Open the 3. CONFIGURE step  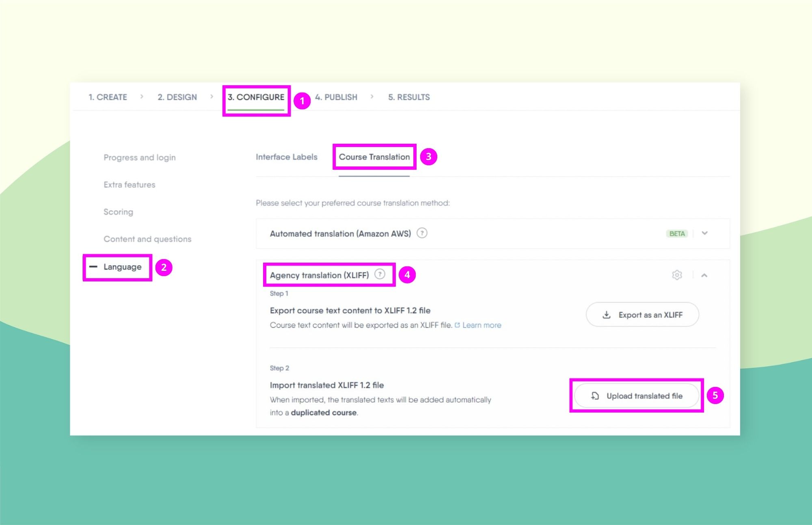coord(257,97)
